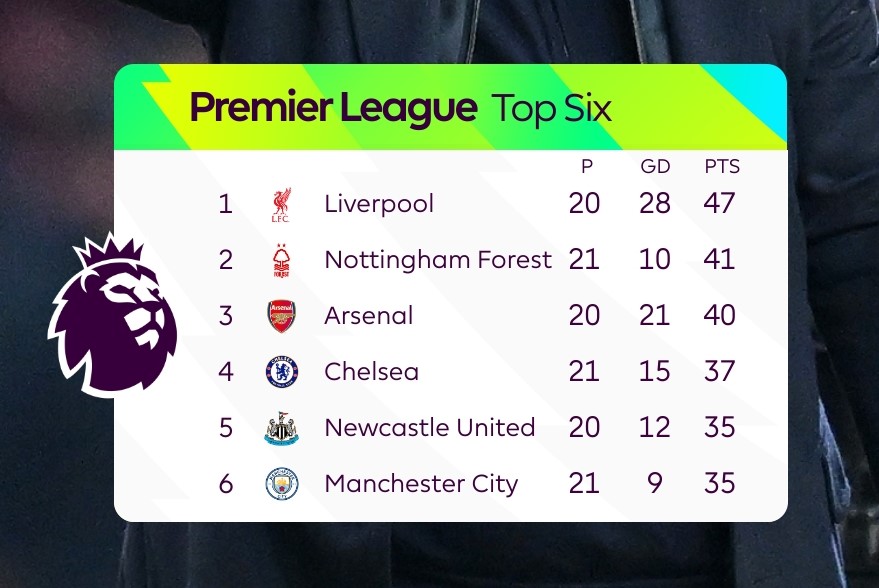Select the Nottingham Forest team name

(x=438, y=260)
